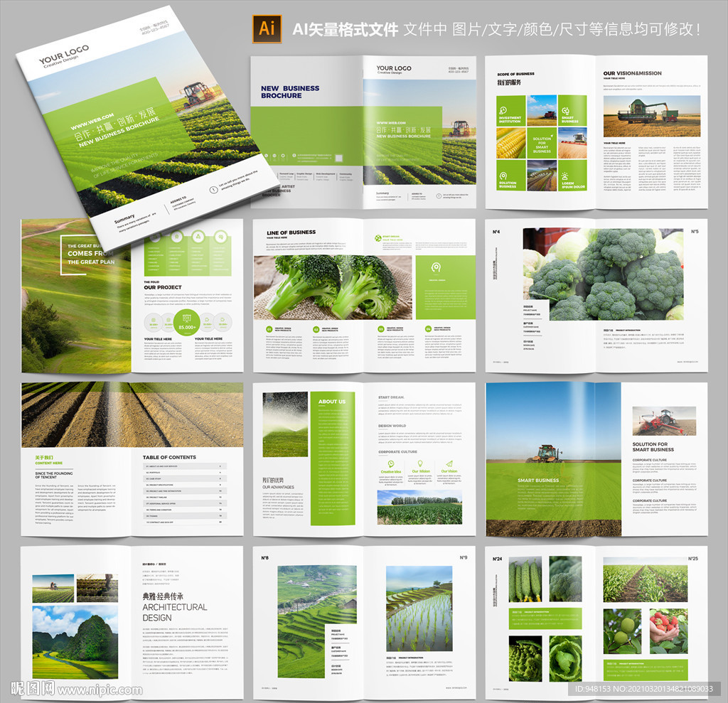Click page number N°5
This screenshot has width=728, height=703.
[x=695, y=232]
